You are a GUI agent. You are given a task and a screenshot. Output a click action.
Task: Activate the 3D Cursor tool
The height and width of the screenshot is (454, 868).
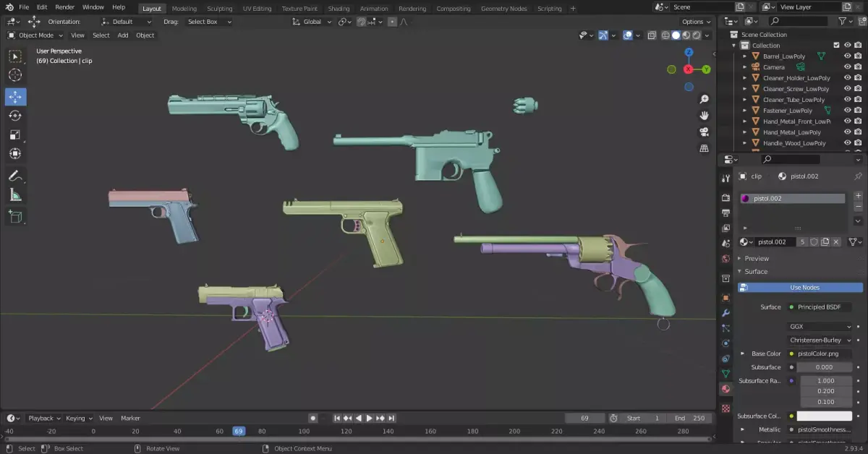point(15,75)
